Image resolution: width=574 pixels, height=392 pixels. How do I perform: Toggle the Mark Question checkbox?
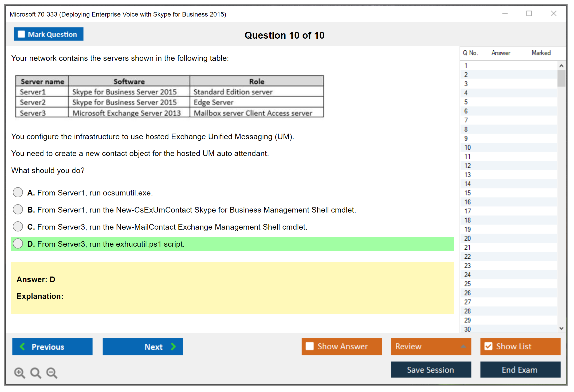click(21, 34)
